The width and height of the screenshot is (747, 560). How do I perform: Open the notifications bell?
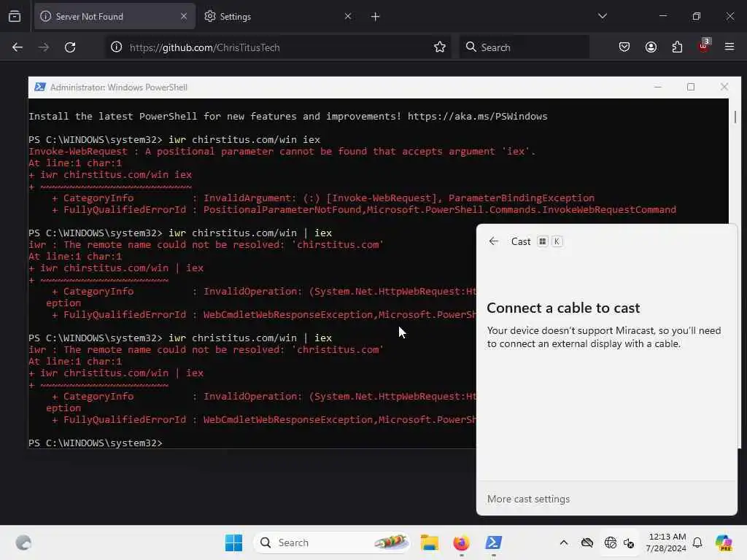coord(697,542)
